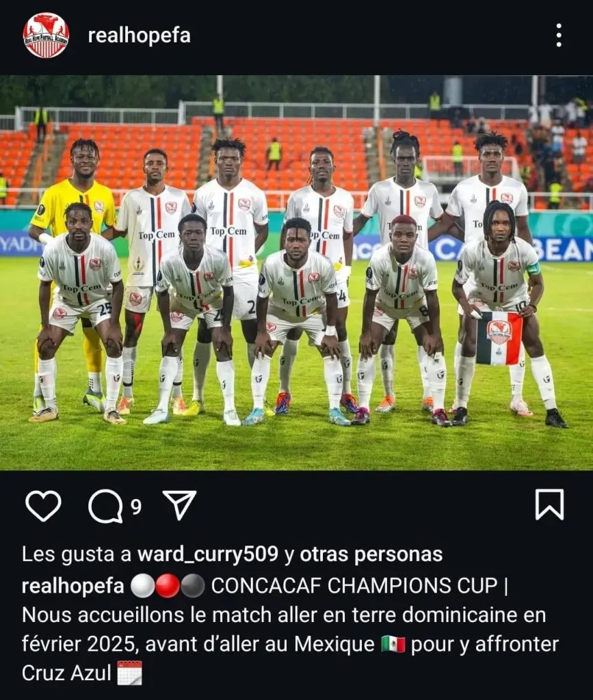Open ward_curry509 profile from likes

click(x=208, y=554)
